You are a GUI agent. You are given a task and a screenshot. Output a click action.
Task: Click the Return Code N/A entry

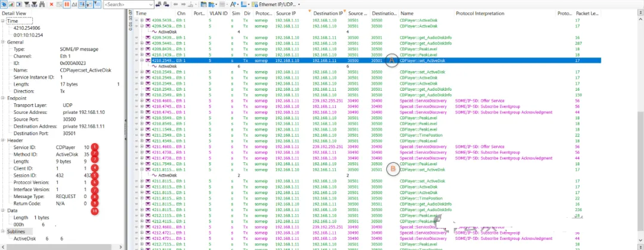point(50,203)
